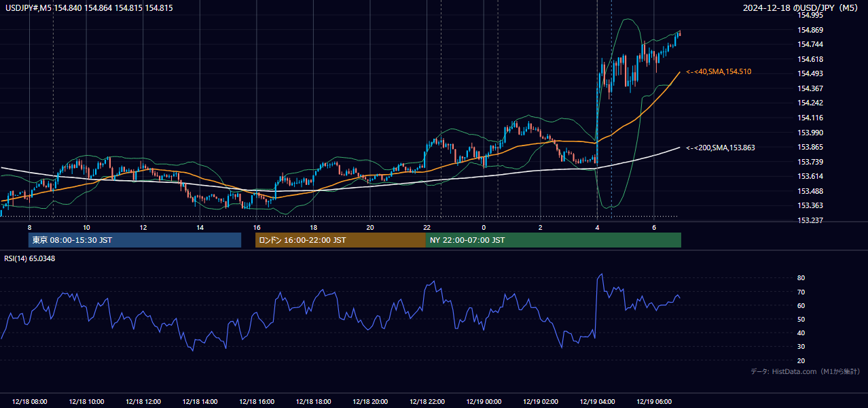Click hour tick '18' under the price chart
Image resolution: width=868 pixels, height=408 pixels.
(313, 227)
